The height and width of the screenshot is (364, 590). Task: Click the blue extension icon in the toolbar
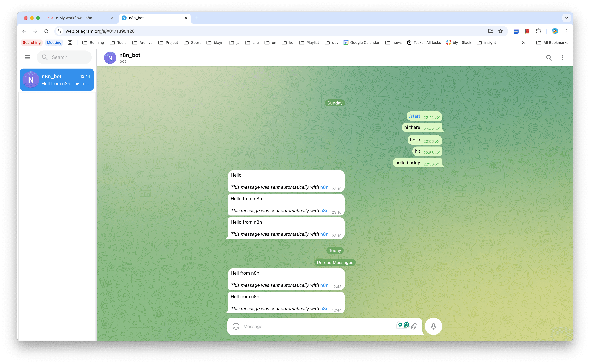[x=516, y=31]
